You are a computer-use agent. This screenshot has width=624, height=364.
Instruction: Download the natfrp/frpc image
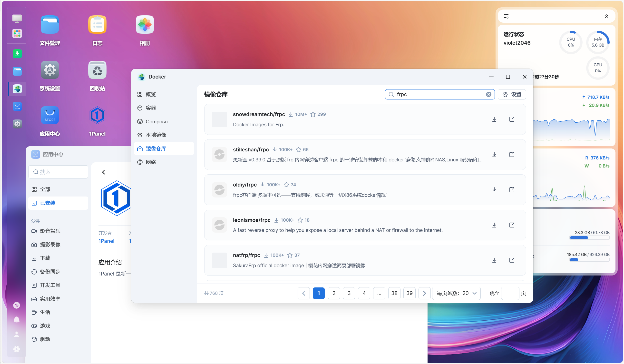[494, 260]
